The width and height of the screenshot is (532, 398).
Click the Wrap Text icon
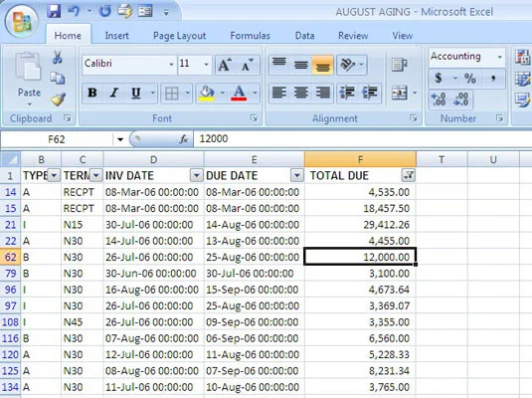[x=399, y=64]
